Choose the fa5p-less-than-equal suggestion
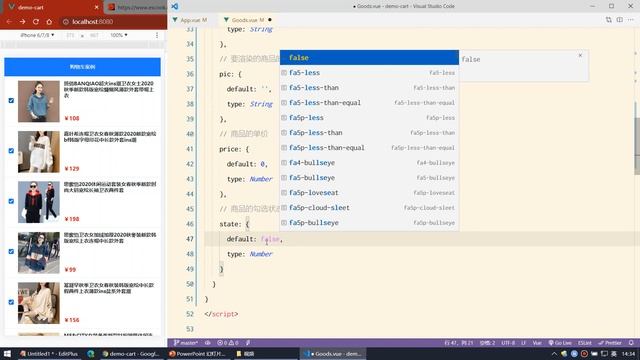This screenshot has height=360, width=640. pyautogui.click(x=369, y=148)
